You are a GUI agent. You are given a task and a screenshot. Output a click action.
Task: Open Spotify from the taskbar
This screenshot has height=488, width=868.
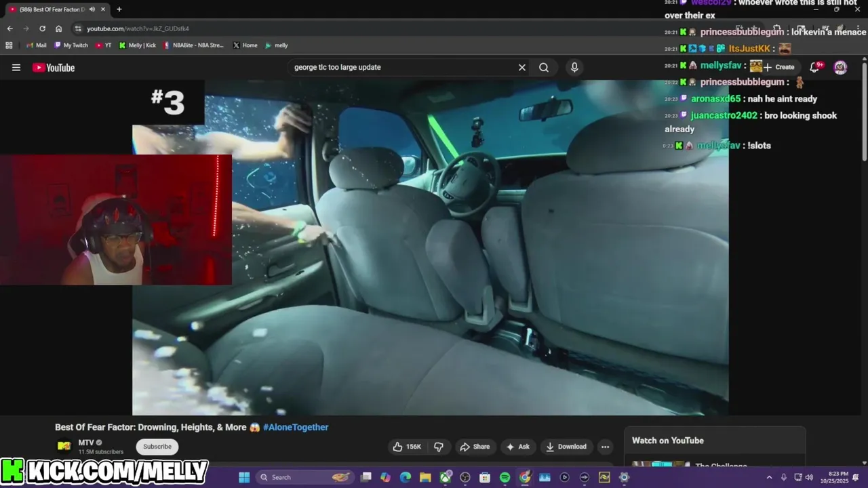click(505, 477)
